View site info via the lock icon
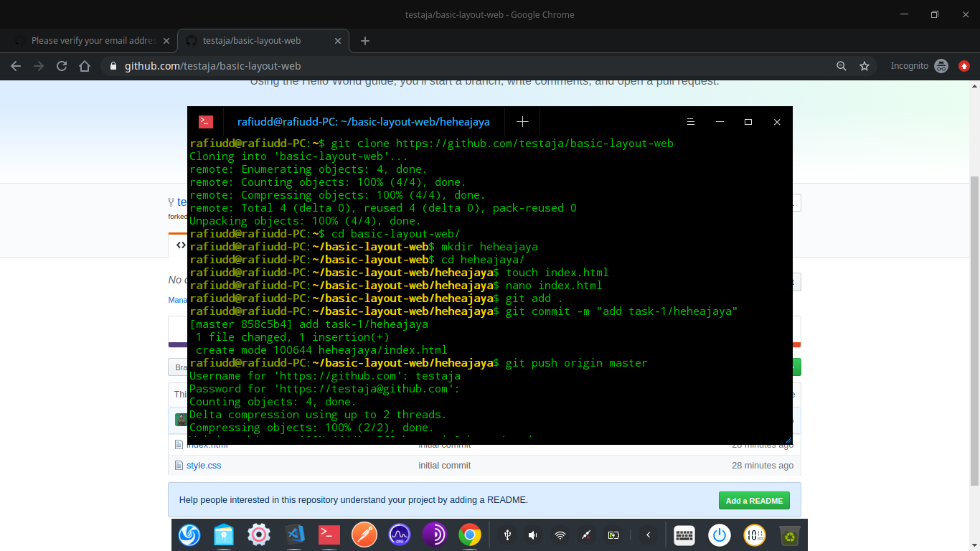 coord(113,66)
